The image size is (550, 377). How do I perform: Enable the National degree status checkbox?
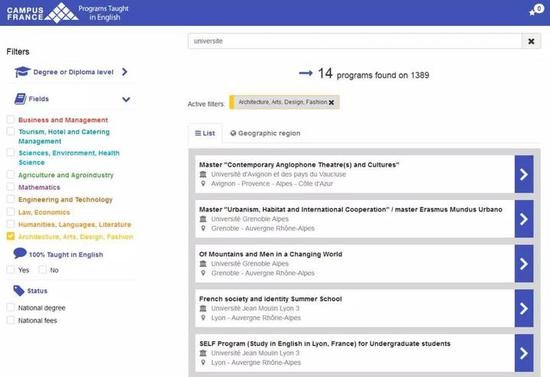pyautogui.click(x=11, y=308)
